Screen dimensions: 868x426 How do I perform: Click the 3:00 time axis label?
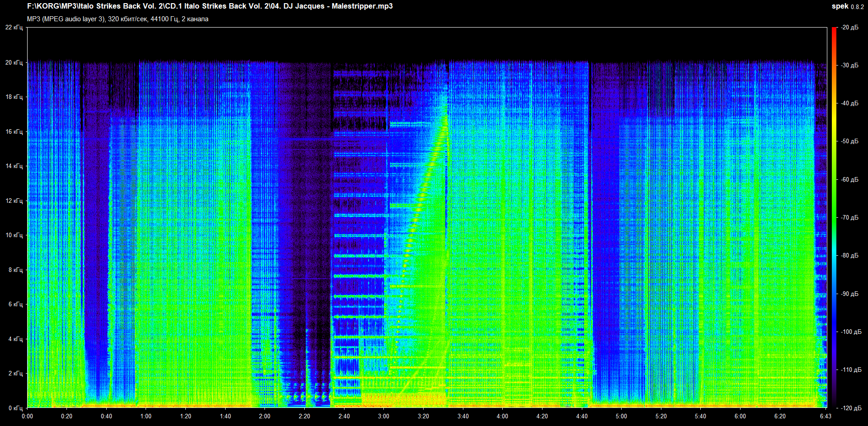point(383,416)
